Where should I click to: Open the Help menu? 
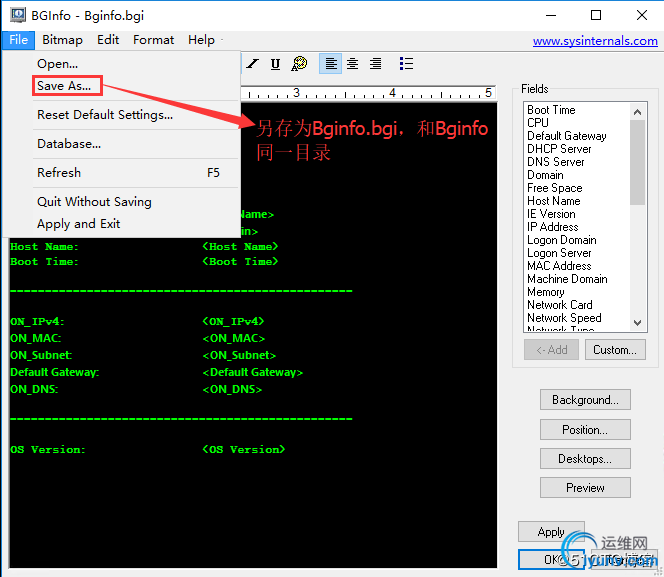[201, 40]
